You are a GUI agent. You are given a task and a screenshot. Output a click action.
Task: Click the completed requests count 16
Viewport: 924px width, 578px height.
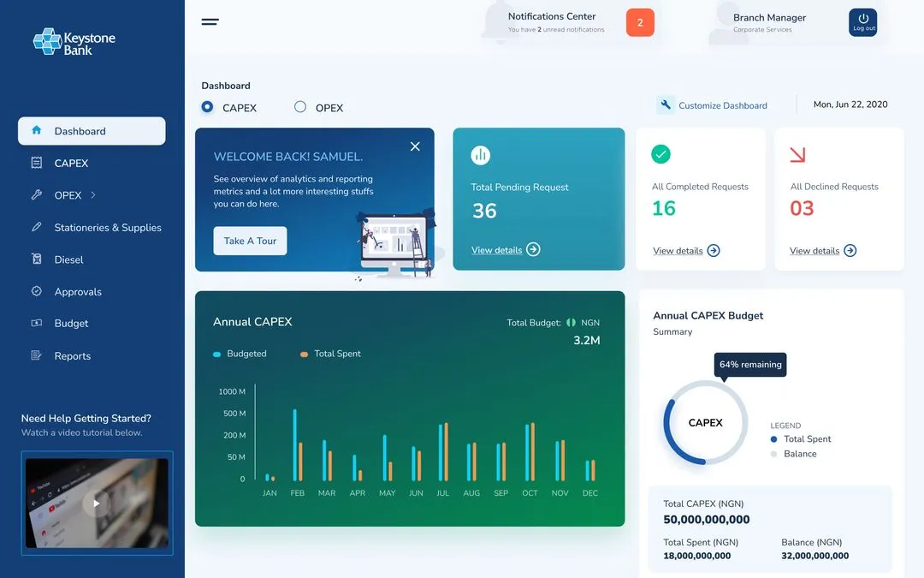[x=664, y=208]
